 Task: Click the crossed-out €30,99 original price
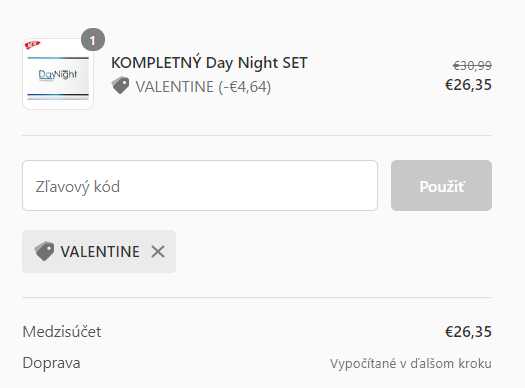click(x=472, y=66)
